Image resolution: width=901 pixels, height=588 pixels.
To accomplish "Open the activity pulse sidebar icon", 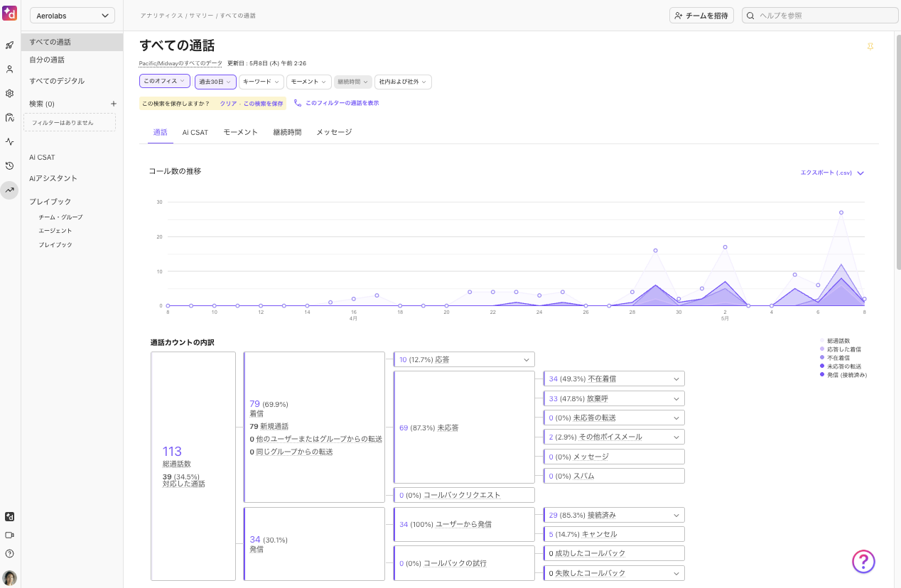I will [x=10, y=141].
